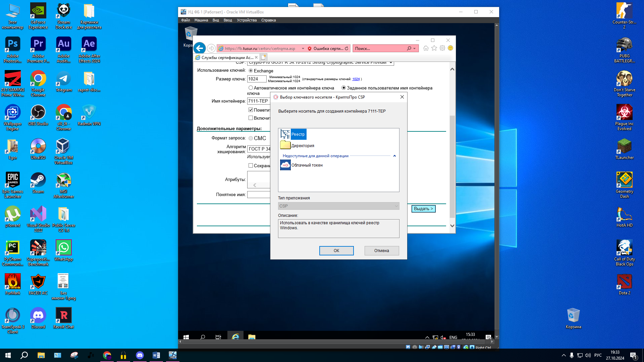
Task: Open the VirtualBox Вид menu
Action: click(x=216, y=20)
